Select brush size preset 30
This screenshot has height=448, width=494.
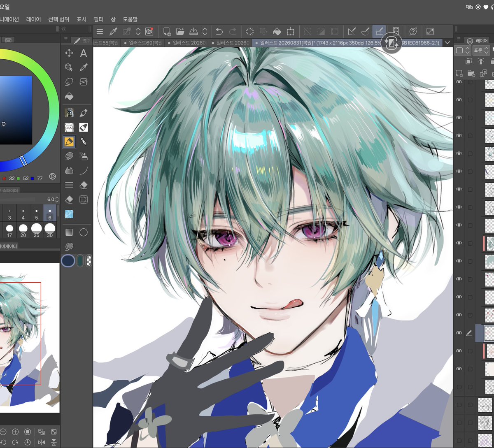50,230
